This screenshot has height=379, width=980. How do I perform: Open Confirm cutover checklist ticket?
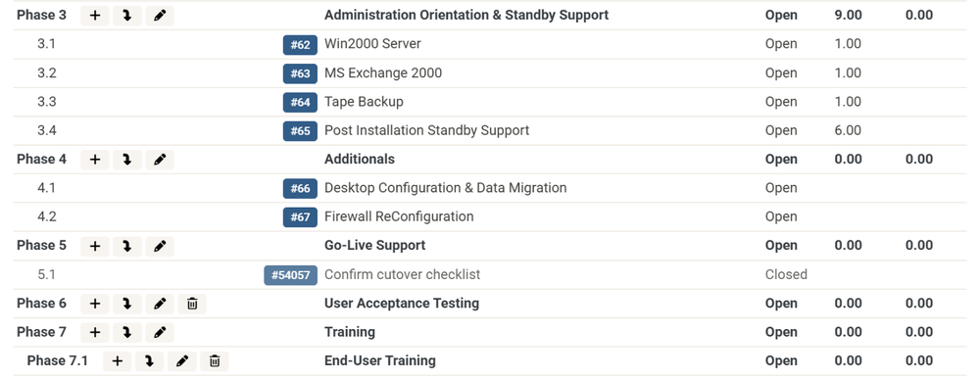click(403, 275)
